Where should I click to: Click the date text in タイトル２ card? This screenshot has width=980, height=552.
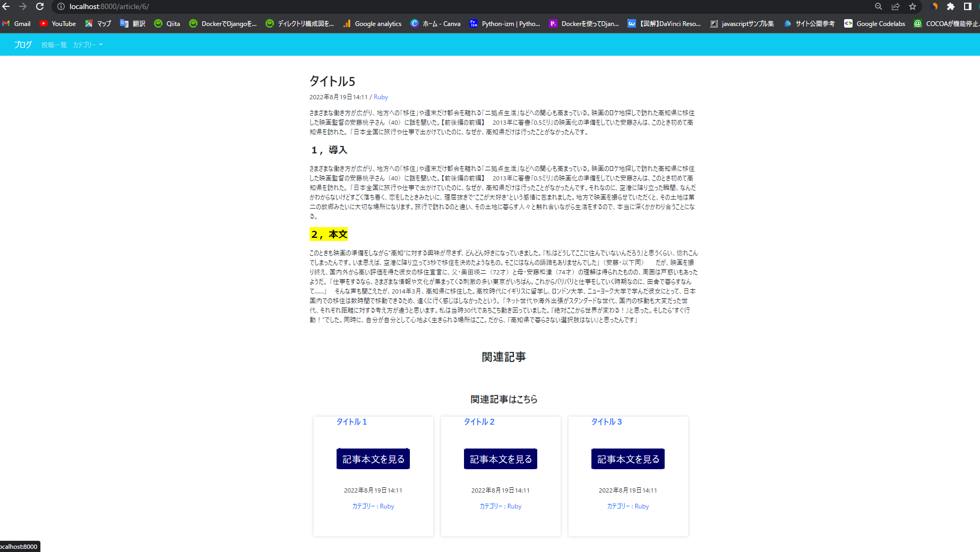[501, 490]
